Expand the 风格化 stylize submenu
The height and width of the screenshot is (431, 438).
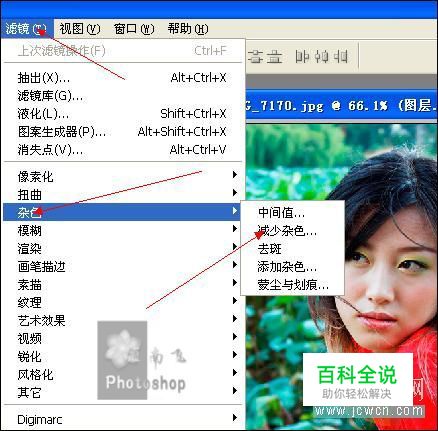(x=123, y=374)
